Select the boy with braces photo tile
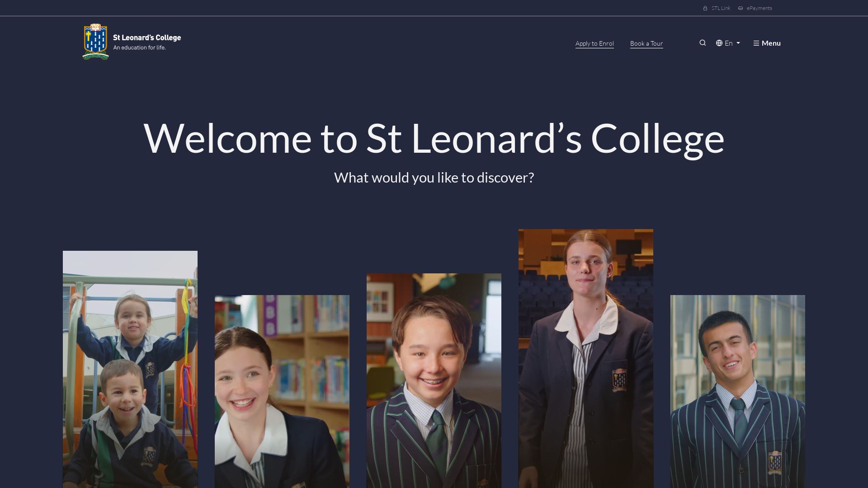 [x=434, y=380]
